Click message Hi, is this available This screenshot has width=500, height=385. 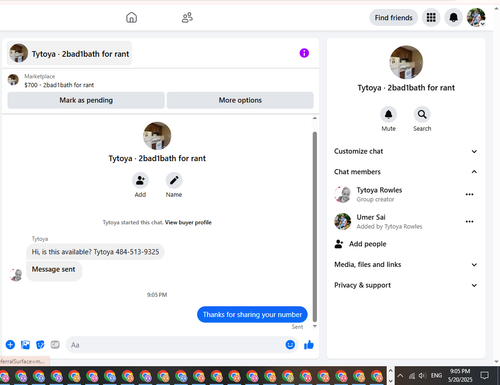95,252
